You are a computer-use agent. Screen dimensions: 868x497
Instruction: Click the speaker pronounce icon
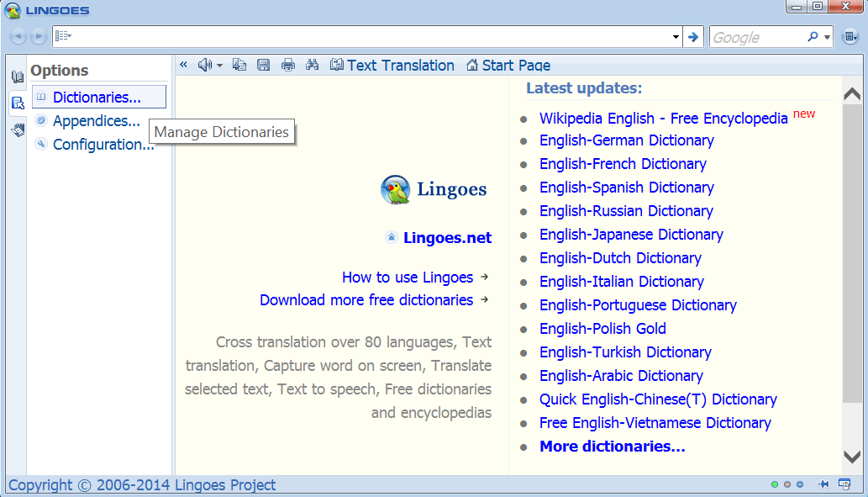coord(205,65)
